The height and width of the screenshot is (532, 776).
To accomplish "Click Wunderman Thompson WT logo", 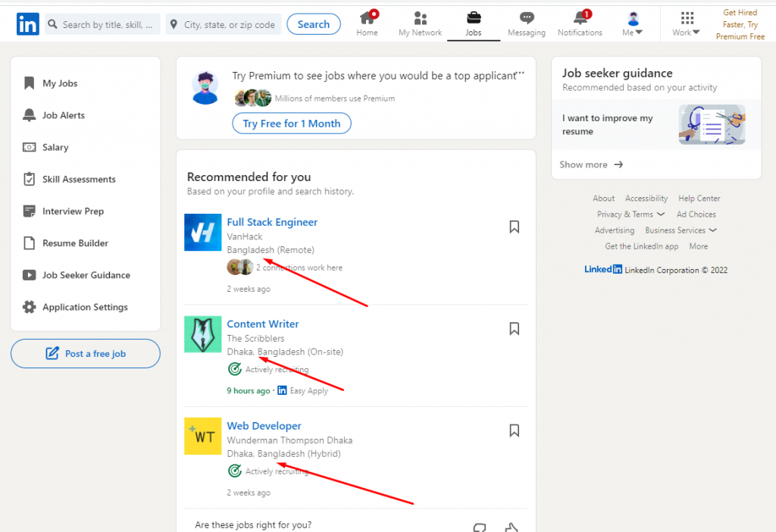I will (x=203, y=436).
